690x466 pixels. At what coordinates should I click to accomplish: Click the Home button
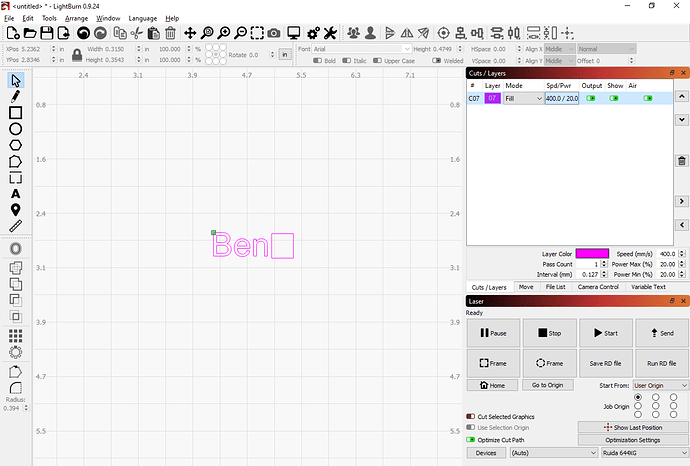pos(492,385)
